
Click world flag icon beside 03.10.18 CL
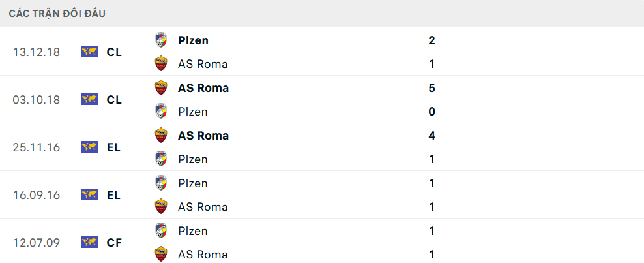point(89,100)
